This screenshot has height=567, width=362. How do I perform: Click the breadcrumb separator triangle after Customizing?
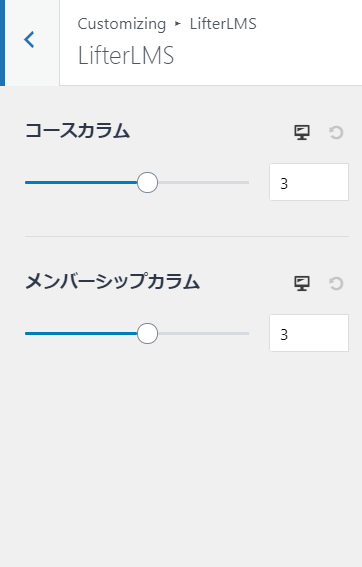[x=178, y=24]
